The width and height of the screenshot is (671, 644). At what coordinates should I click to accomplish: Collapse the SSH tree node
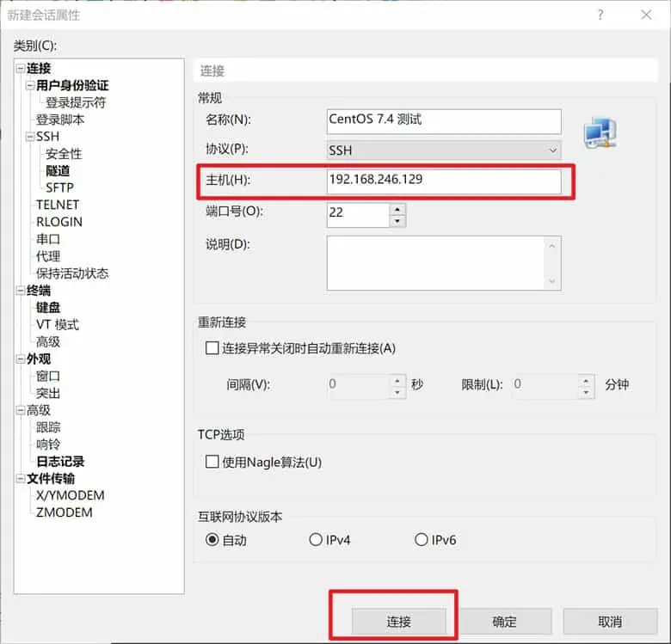click(x=31, y=137)
